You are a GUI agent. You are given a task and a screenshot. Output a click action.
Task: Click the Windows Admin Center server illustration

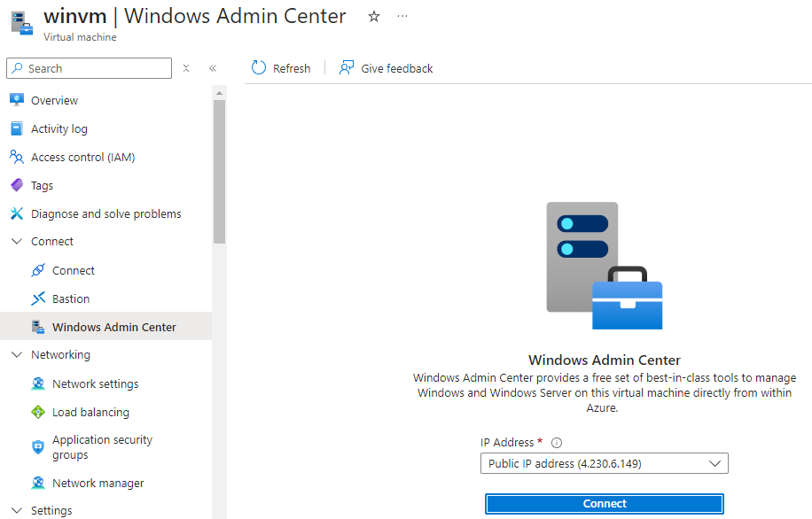[605, 266]
